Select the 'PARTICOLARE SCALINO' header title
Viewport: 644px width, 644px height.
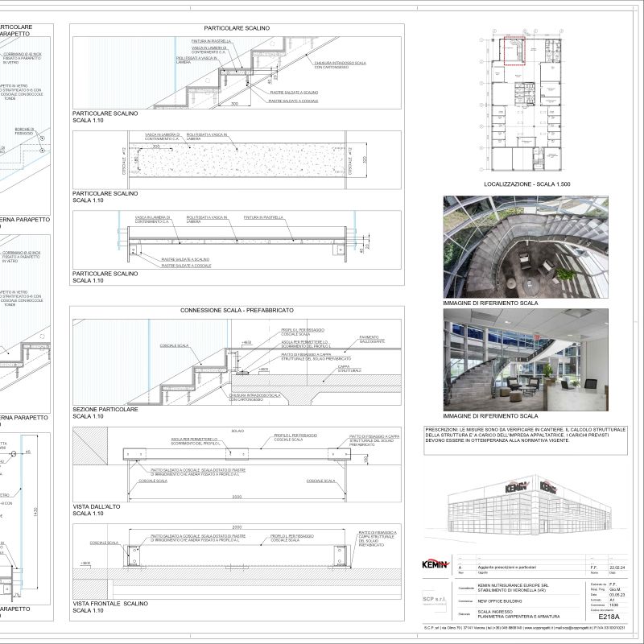coord(237,28)
